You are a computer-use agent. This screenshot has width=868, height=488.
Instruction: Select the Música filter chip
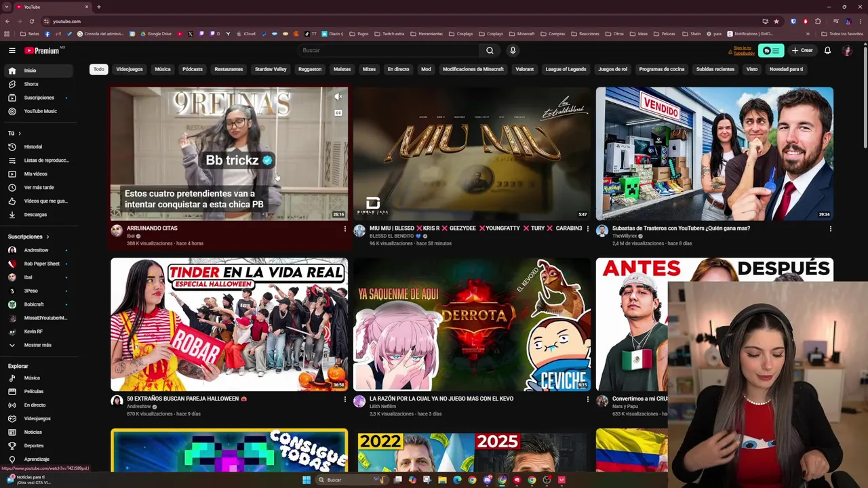pyautogui.click(x=163, y=69)
